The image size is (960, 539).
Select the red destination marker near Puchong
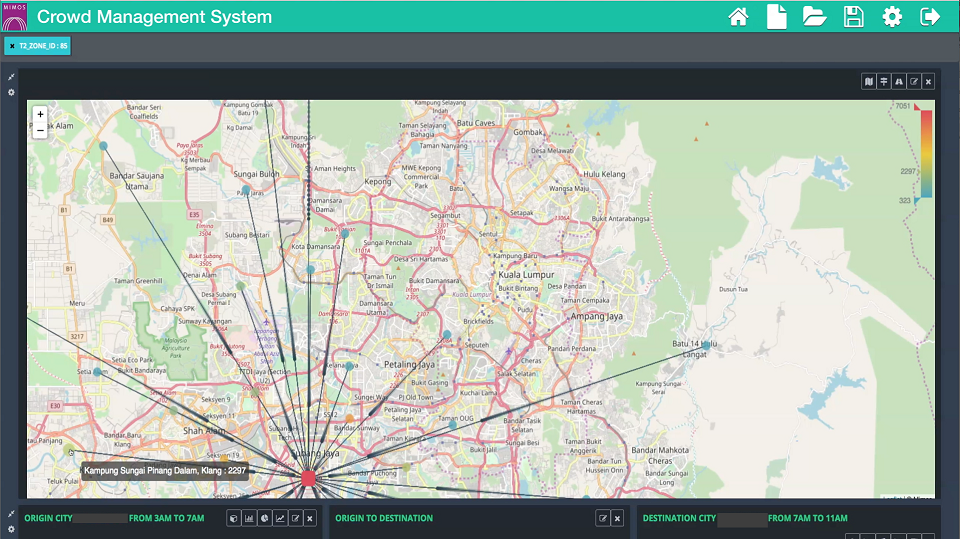(309, 478)
